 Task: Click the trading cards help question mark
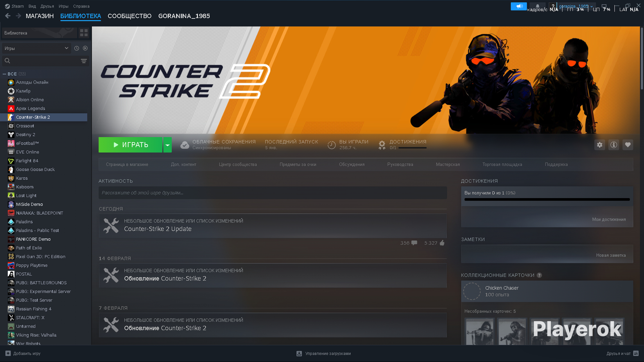[539, 275]
